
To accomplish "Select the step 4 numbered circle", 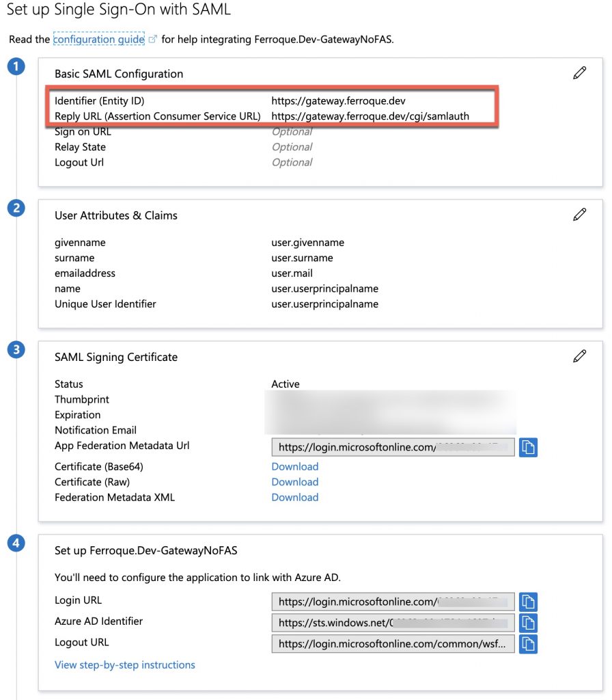I will pos(16,542).
